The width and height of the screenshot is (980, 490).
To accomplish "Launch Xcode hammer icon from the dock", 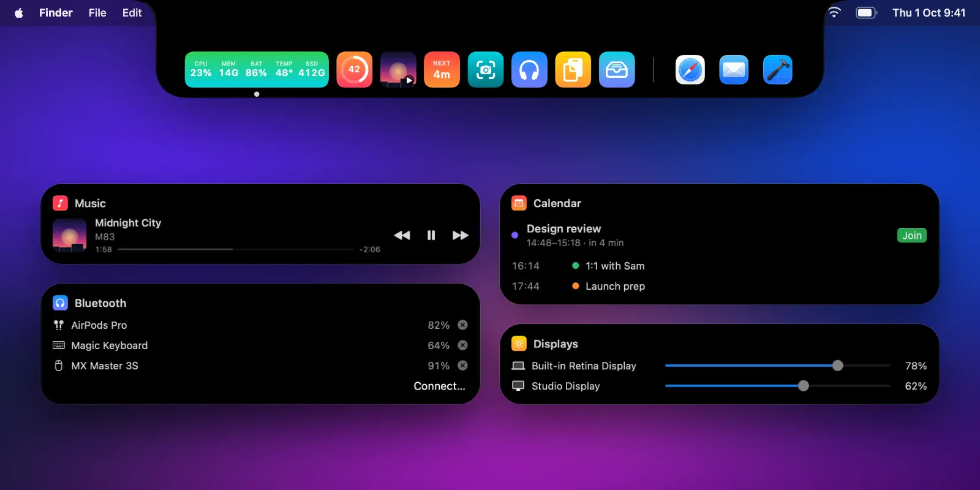I will (x=778, y=70).
